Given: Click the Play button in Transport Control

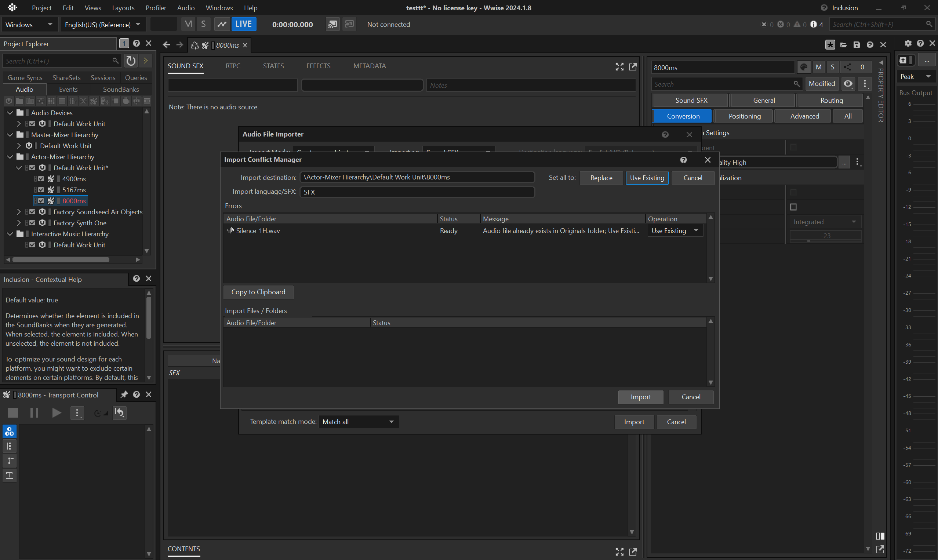Looking at the screenshot, I should (57, 413).
